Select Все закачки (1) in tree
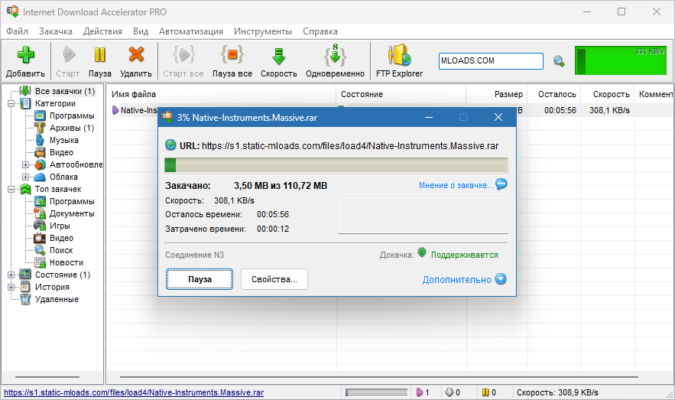This screenshot has width=675, height=400. click(65, 91)
